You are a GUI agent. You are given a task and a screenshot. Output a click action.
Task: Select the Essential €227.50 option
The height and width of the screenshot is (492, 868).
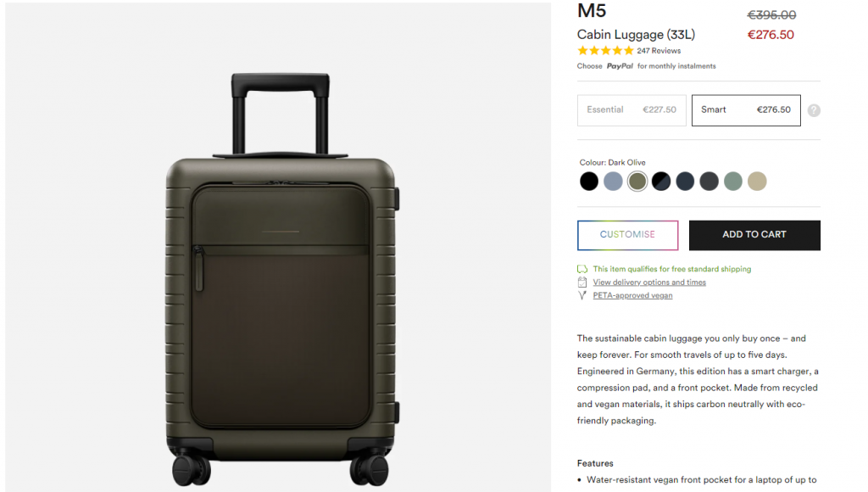[x=632, y=110]
